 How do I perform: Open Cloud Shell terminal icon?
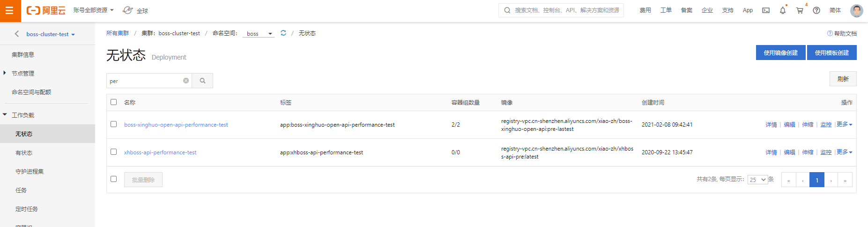(x=766, y=10)
